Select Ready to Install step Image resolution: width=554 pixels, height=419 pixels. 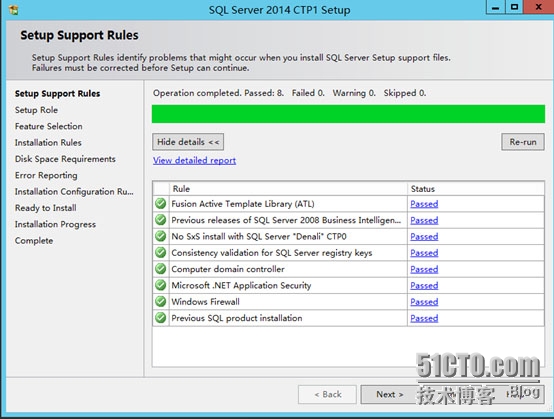(x=45, y=208)
